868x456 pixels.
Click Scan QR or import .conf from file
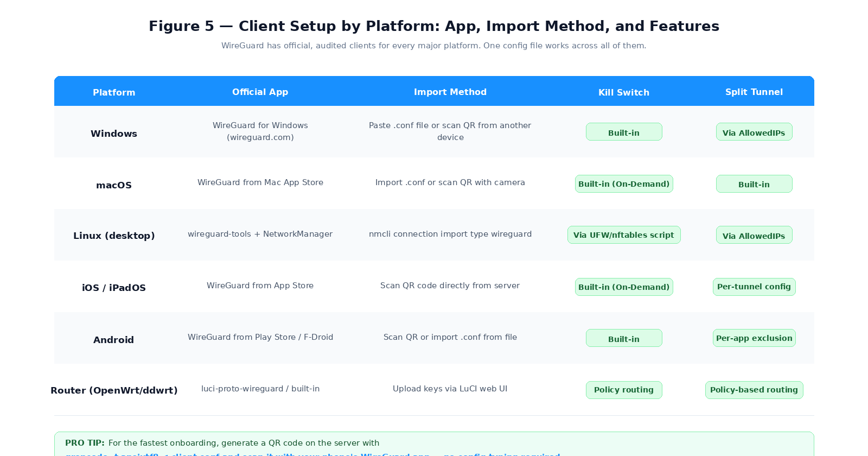tap(450, 337)
